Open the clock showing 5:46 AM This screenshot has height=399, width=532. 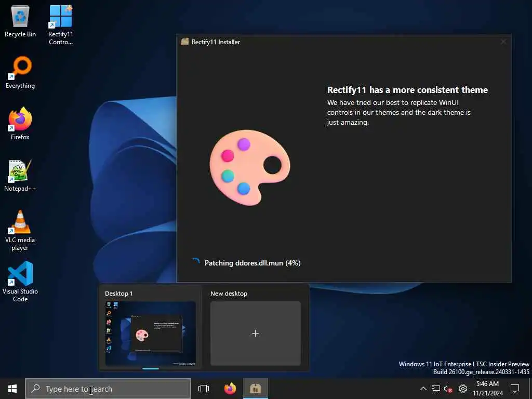coord(487,389)
